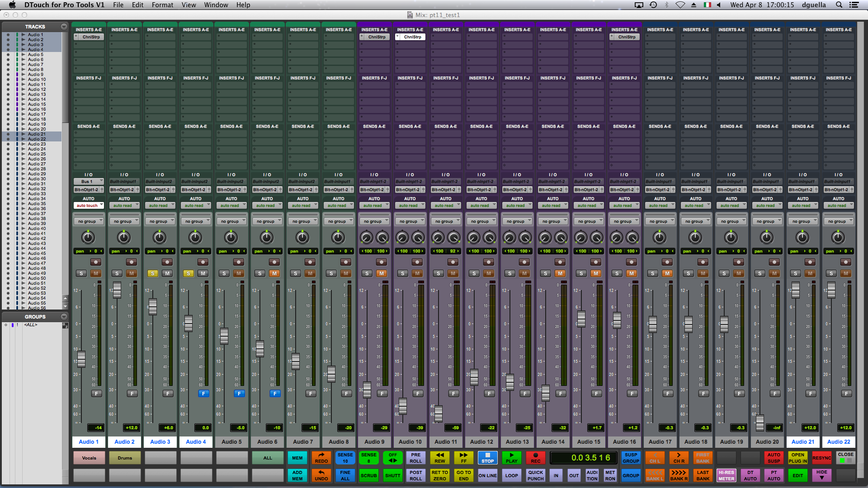868x488 pixels.
Task: Open the Edit menu
Action: click(137, 5)
